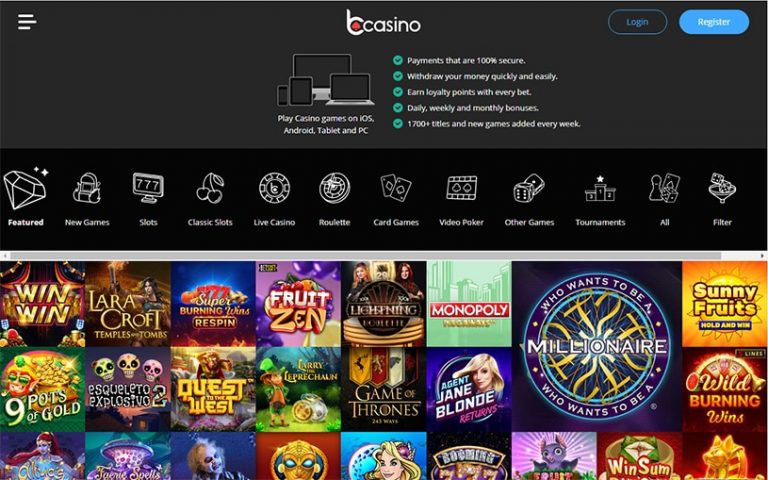Select the Featured diamond icon
This screenshot has width=768, height=480.
(x=26, y=188)
